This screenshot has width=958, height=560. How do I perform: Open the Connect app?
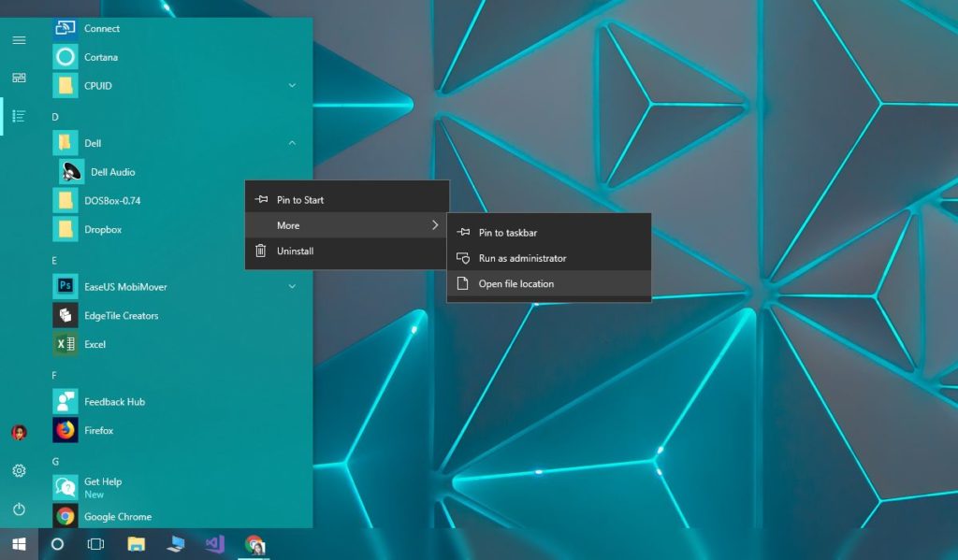pos(101,28)
